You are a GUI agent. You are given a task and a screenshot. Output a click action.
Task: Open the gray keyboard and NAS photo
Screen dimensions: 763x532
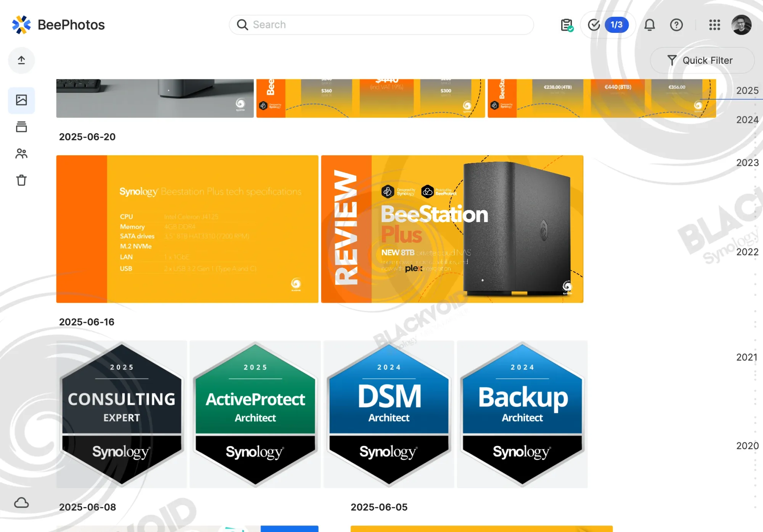pyautogui.click(x=155, y=98)
